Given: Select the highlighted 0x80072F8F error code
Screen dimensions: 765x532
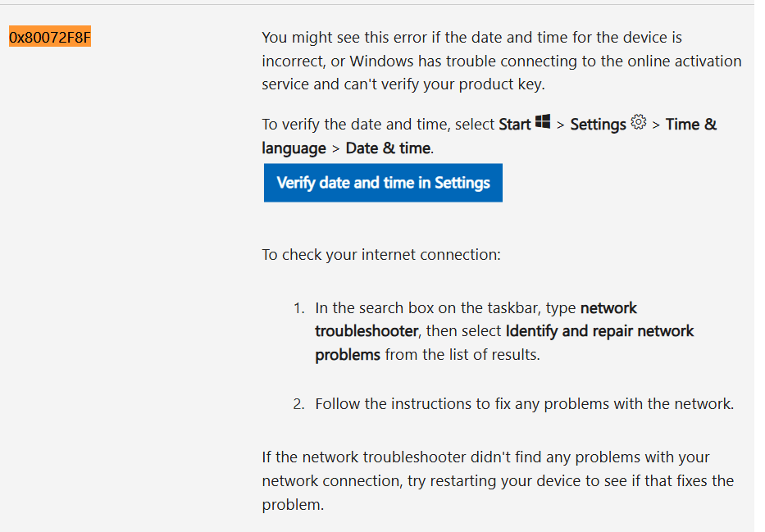Looking at the screenshot, I should pyautogui.click(x=50, y=37).
